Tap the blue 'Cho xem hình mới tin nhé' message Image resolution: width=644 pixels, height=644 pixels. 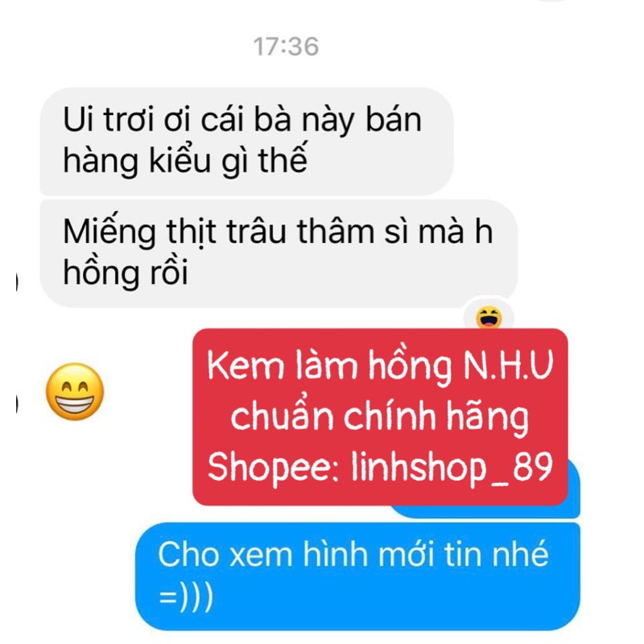(357, 576)
